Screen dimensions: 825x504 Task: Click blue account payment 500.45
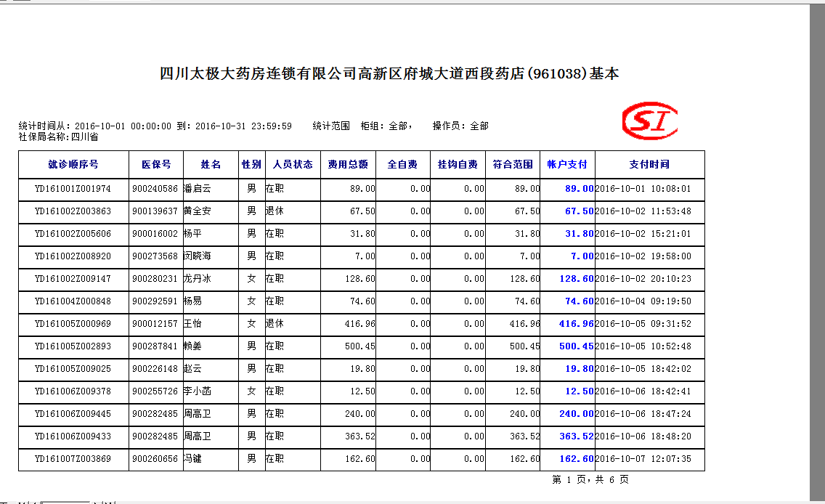[576, 346]
